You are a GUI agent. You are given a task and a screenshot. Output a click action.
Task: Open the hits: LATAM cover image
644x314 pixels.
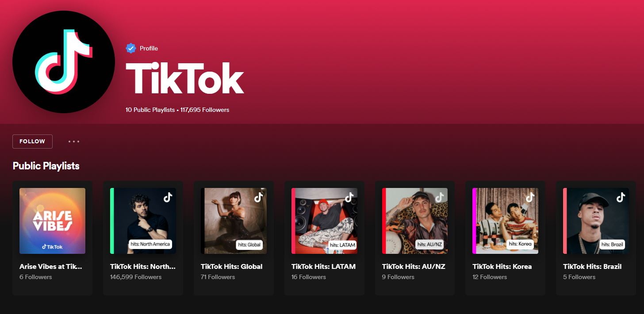(x=324, y=221)
